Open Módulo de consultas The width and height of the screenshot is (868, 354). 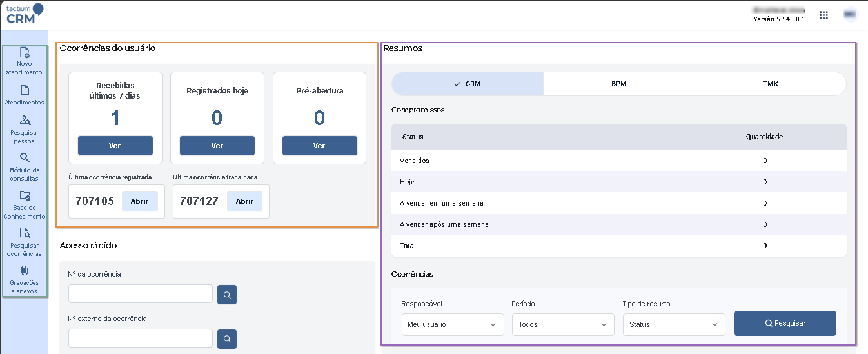pyautogui.click(x=25, y=166)
